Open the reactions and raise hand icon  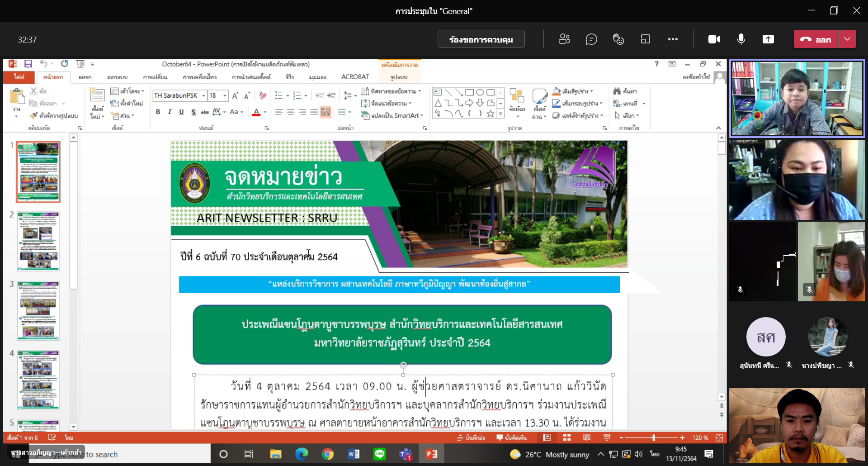pos(618,39)
